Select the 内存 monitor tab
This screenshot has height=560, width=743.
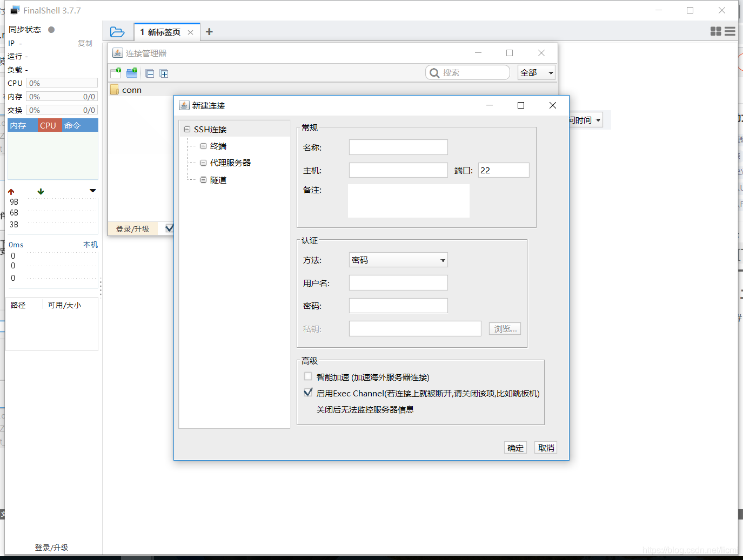(x=22, y=125)
